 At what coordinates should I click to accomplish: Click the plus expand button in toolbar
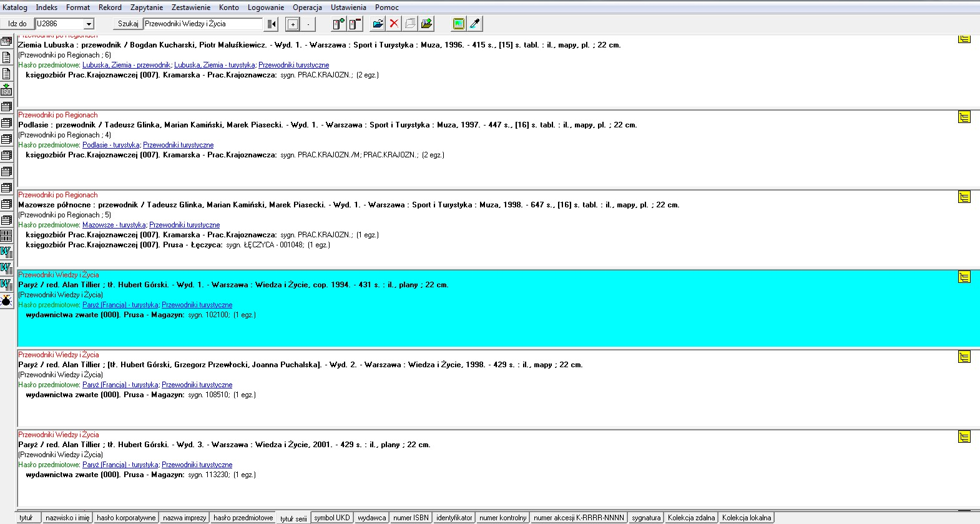coord(292,24)
